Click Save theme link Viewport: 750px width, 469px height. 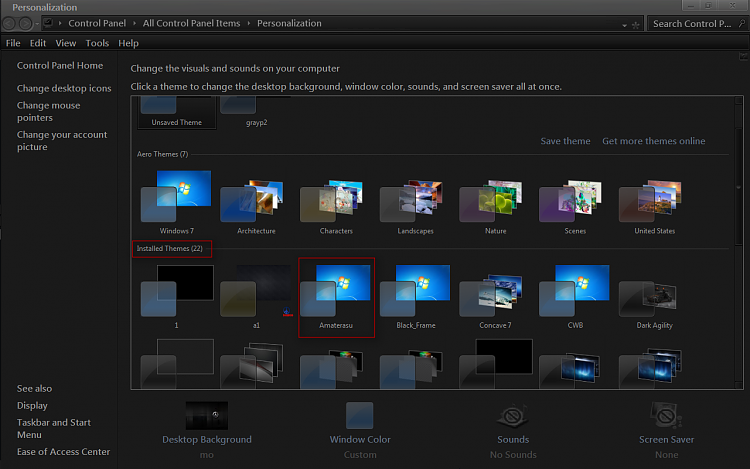[565, 141]
